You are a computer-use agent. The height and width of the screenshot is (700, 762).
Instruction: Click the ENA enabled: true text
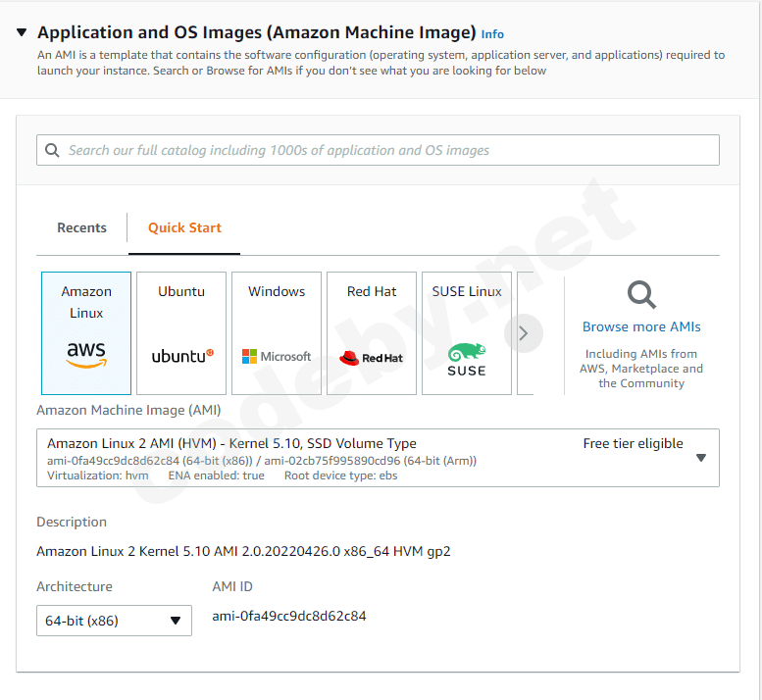point(217,475)
